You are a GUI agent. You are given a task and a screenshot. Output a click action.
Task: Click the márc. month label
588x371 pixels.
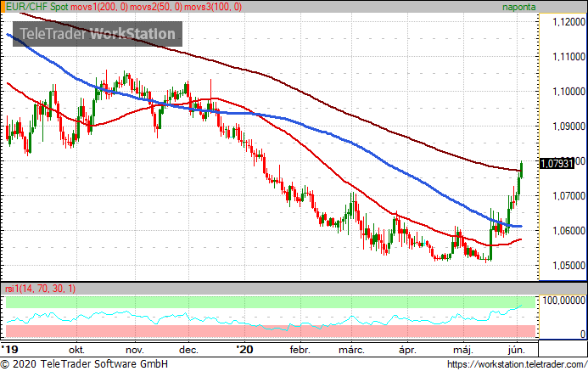coord(351,350)
